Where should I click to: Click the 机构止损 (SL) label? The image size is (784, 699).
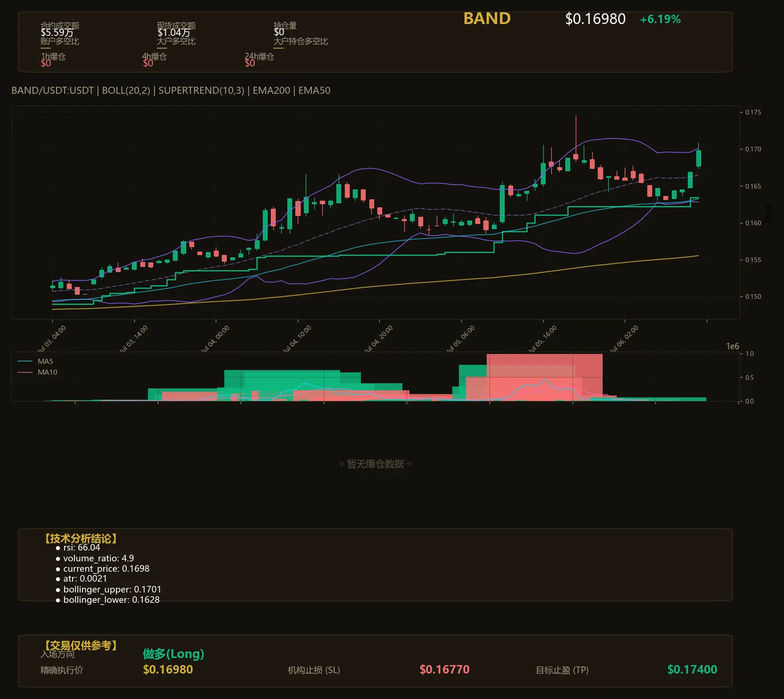[x=314, y=670]
